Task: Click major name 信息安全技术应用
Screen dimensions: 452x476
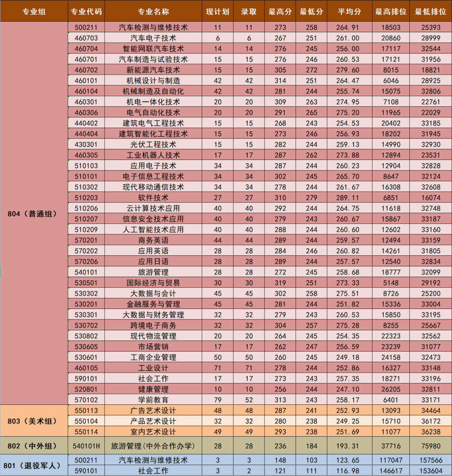Action: coord(153,219)
